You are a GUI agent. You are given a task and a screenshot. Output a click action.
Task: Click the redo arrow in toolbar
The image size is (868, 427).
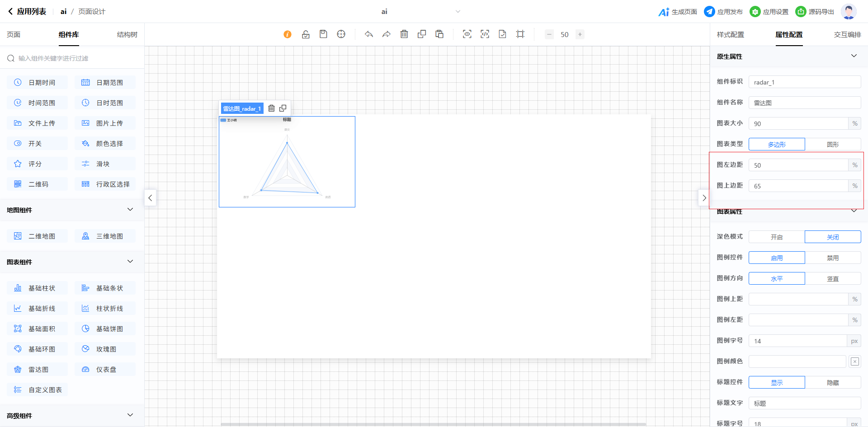[387, 34]
